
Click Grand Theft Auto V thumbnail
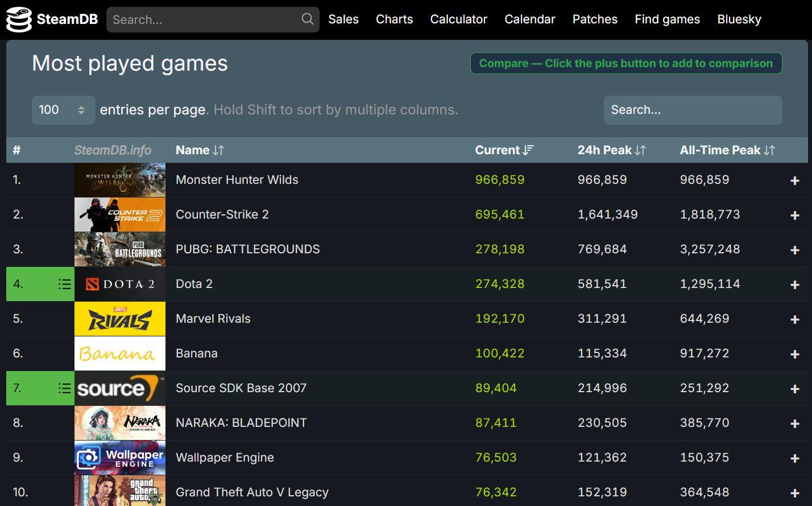click(120, 491)
